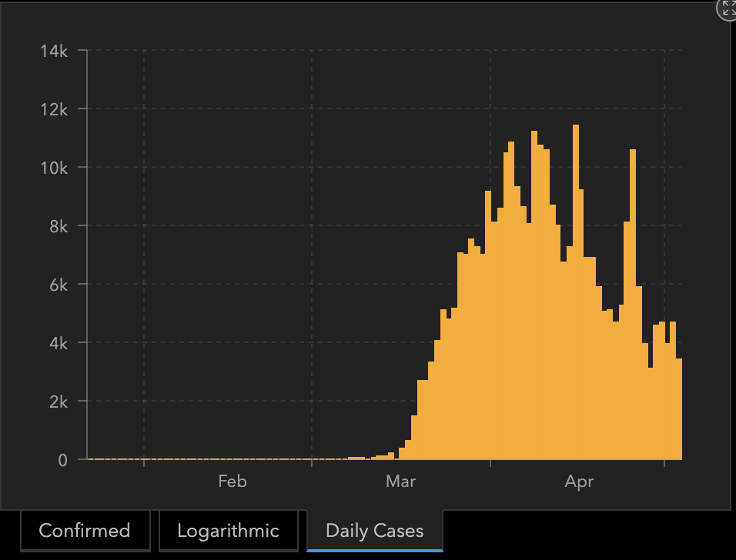736x560 pixels.
Task: Click the Feb x-axis label
Action: (x=233, y=482)
